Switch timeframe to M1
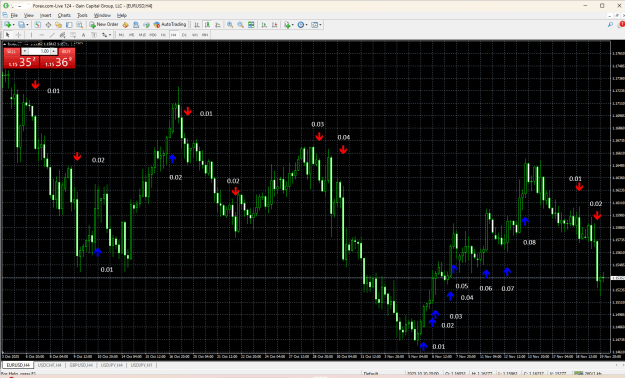Viewport: 625px width, 378px height. (121, 35)
